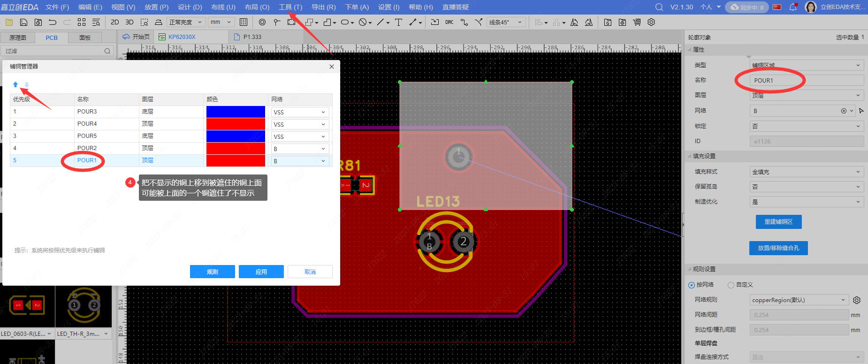This screenshot has width=868, height=364.
Task: Close the 铺铜管理器 dialog
Action: click(332, 67)
